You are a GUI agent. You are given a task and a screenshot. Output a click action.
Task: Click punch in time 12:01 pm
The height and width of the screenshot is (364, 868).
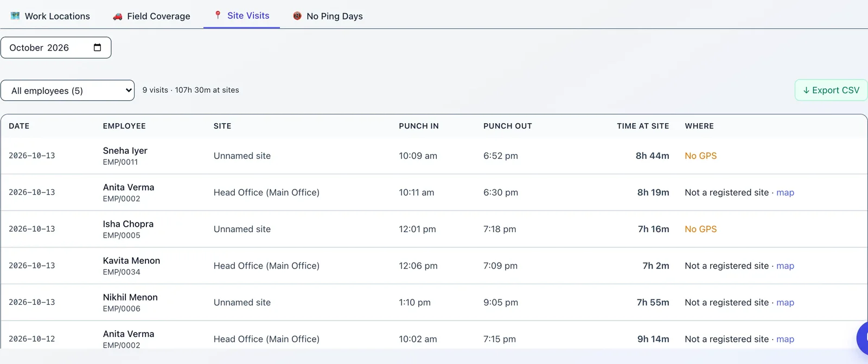pyautogui.click(x=417, y=229)
